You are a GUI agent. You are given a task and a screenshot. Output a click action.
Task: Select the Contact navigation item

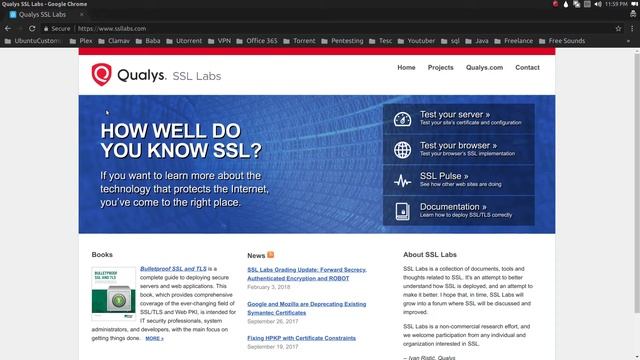(527, 67)
